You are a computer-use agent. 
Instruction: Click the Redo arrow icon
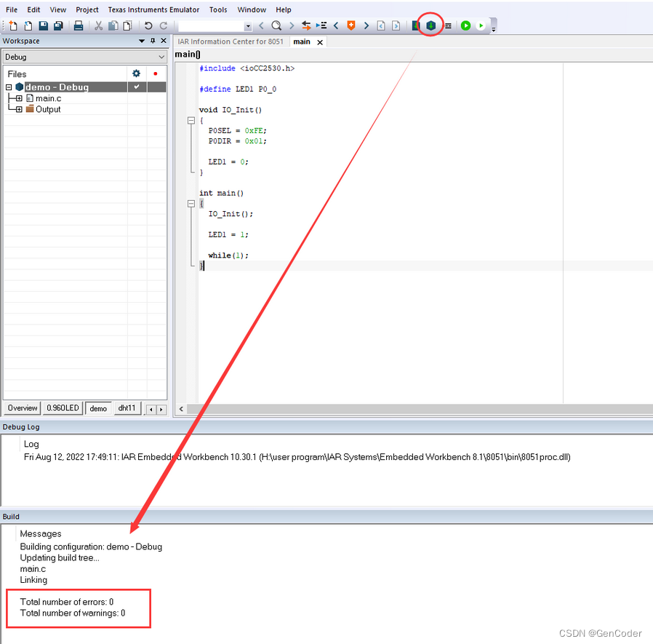click(163, 26)
